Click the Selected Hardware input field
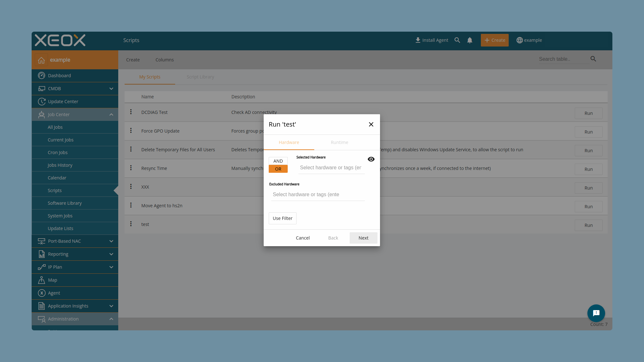644x362 pixels. (332, 168)
